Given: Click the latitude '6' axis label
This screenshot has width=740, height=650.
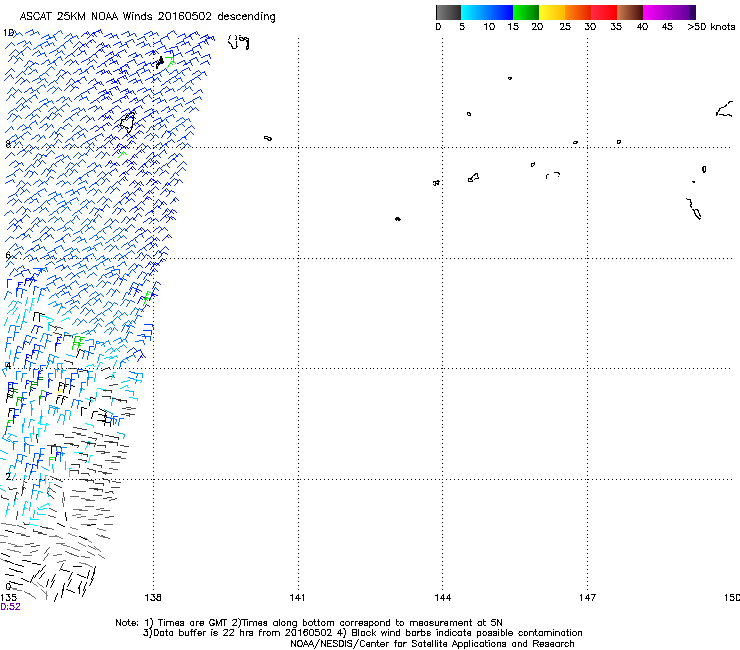Looking at the screenshot, I should point(8,255).
